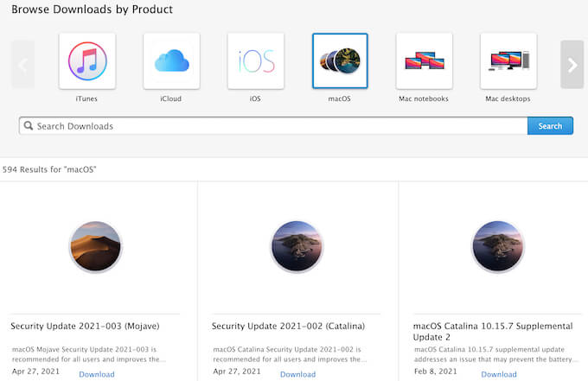
Task: Open macOS Catalina 10.15.7 Supplemental Update 2 title
Action: point(493,331)
